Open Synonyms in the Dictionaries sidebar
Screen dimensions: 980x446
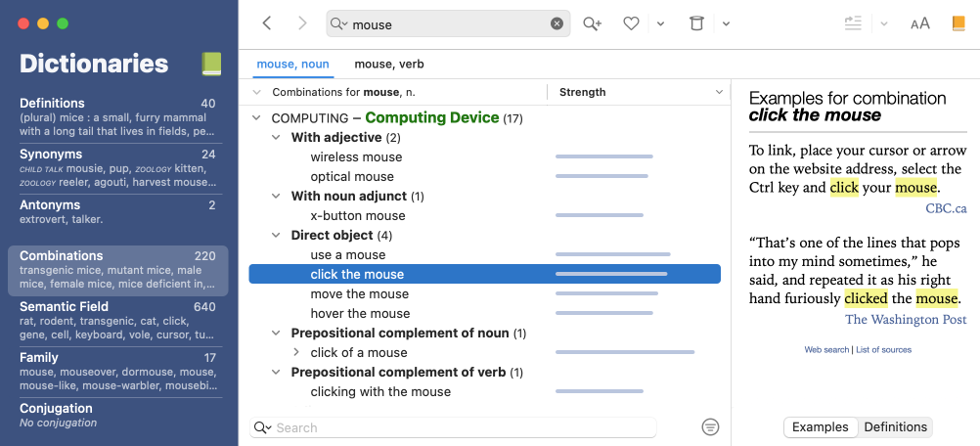(117, 167)
